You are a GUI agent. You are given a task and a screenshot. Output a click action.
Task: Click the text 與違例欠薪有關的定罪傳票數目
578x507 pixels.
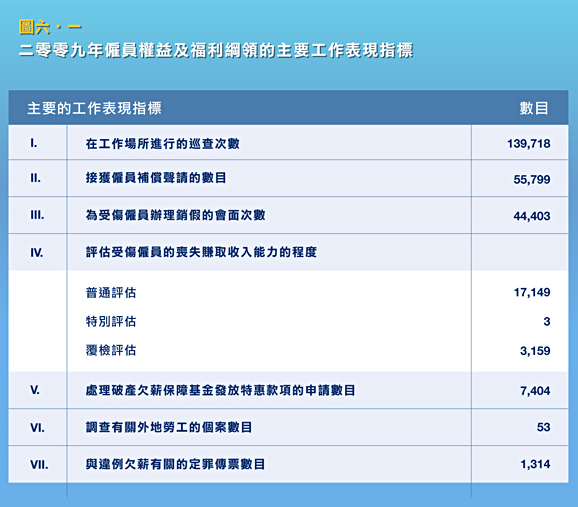pos(175,464)
